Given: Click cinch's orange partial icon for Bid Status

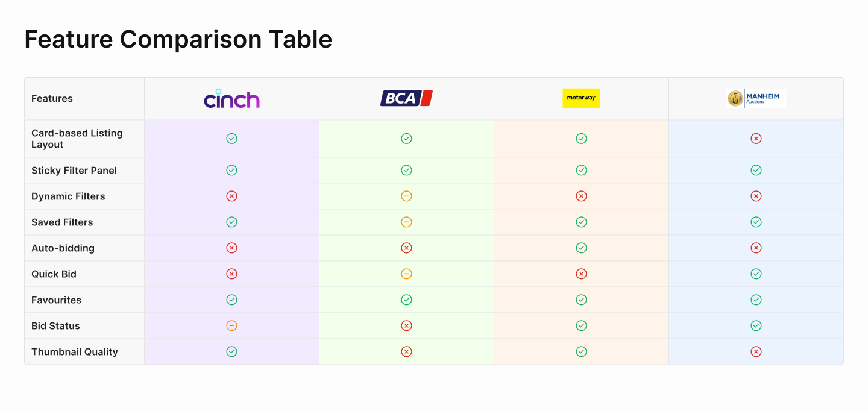Looking at the screenshot, I should tap(231, 326).
